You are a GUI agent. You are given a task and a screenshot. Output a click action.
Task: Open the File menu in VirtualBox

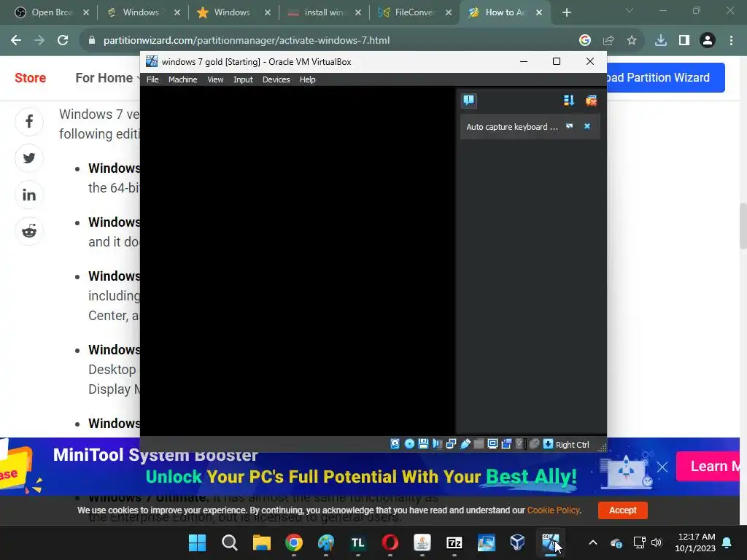pos(152,79)
